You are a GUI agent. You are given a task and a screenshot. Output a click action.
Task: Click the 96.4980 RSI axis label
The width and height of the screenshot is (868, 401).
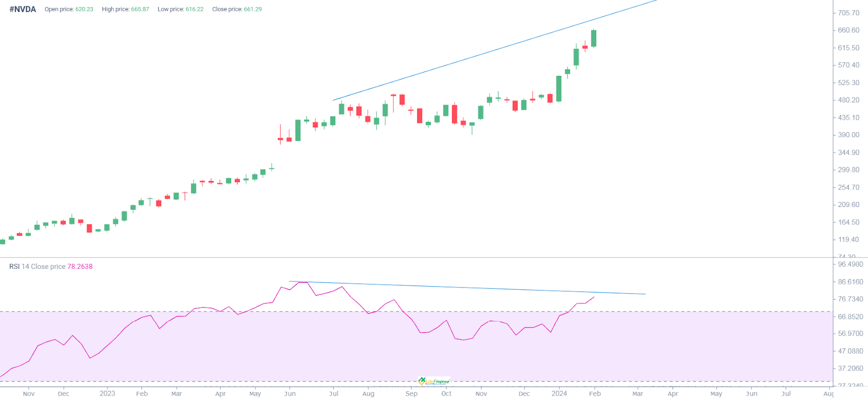click(850, 264)
